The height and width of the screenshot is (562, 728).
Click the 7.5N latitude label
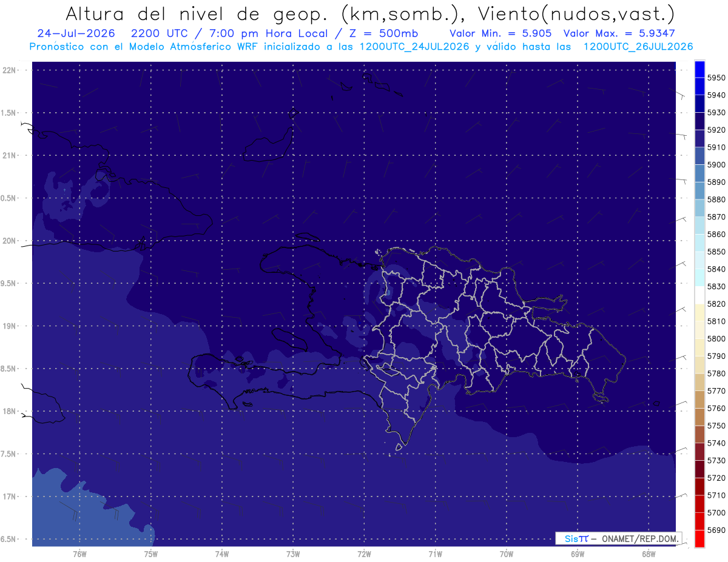[9, 454]
